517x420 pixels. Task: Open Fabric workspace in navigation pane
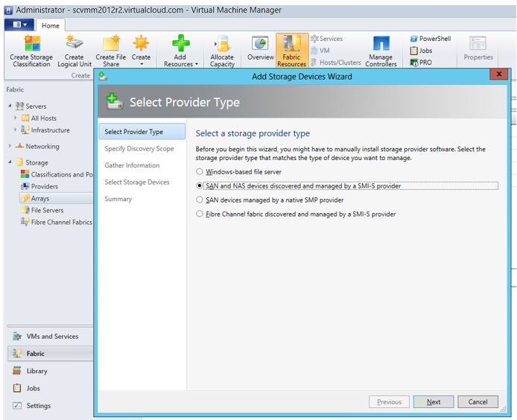click(x=51, y=354)
